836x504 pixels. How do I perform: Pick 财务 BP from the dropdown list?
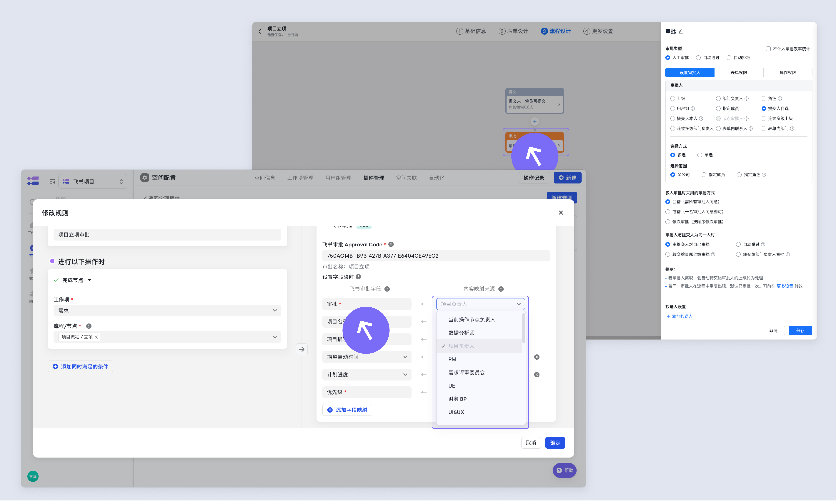pos(479,399)
